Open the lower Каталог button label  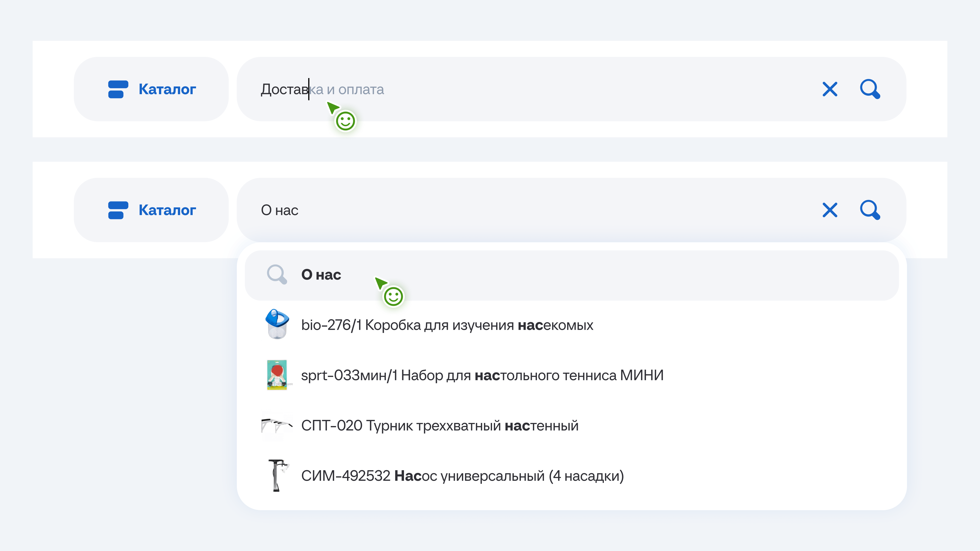point(167,210)
